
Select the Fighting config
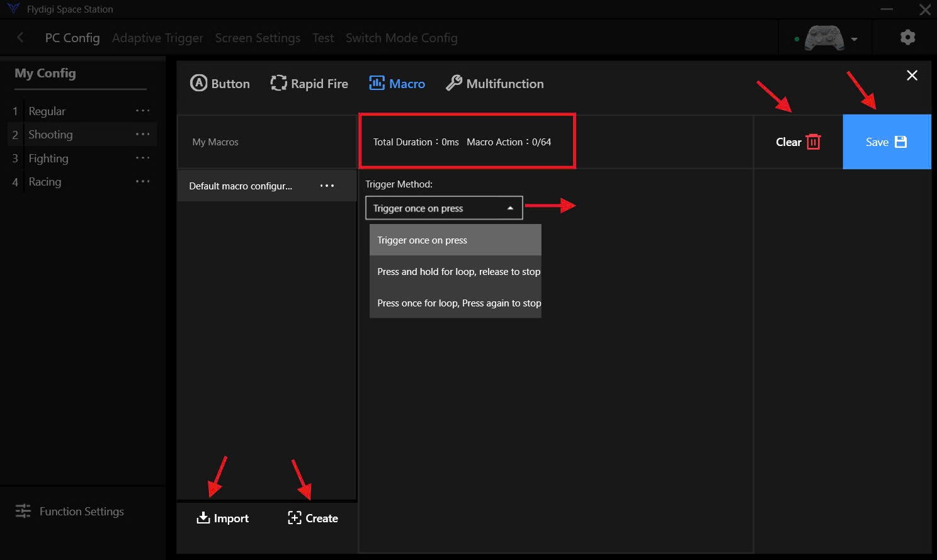point(48,158)
